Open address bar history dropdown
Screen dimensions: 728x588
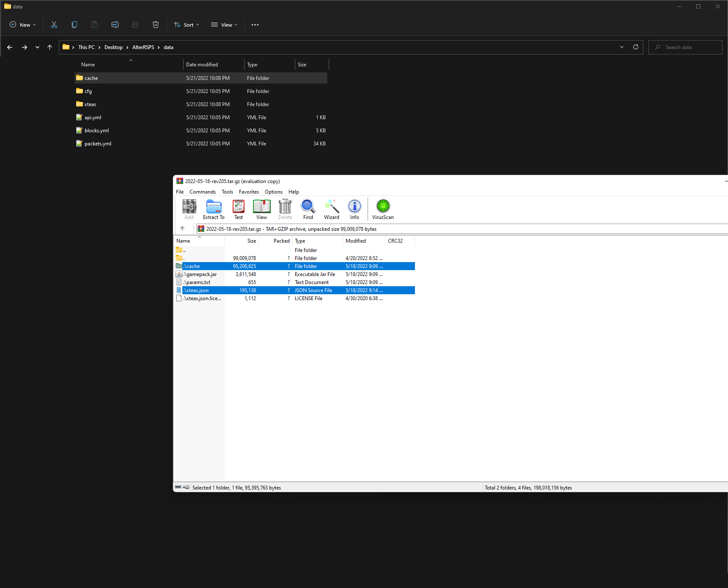pos(622,47)
